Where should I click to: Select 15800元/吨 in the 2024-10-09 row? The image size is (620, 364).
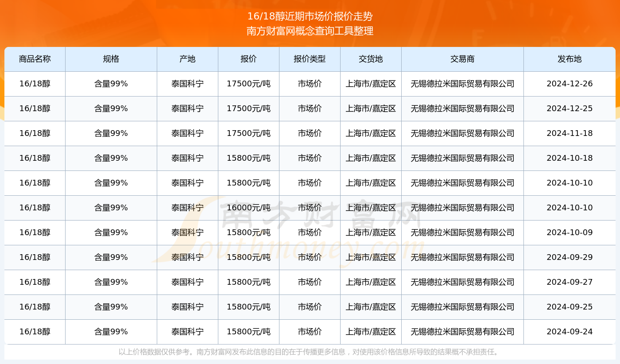[248, 232]
